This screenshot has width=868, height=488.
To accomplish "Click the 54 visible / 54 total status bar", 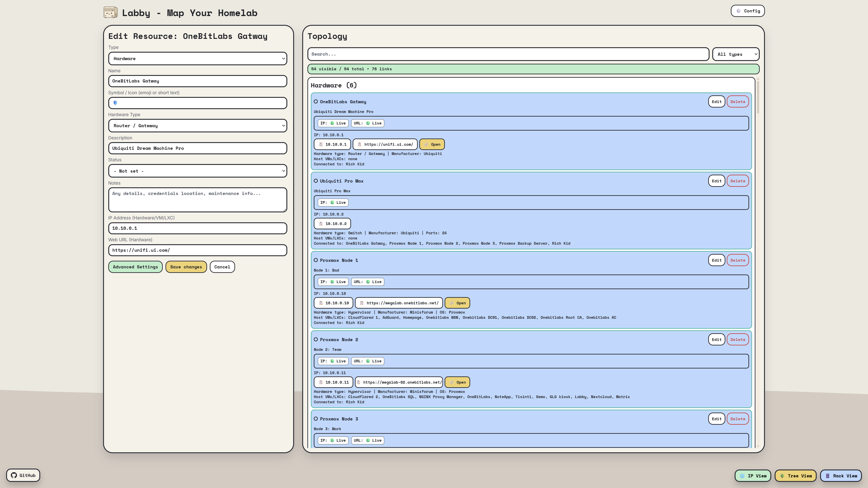I will coord(533,69).
